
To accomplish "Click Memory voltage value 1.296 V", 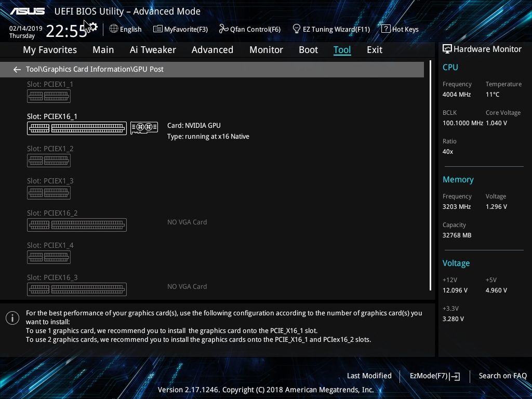I will (x=496, y=207).
